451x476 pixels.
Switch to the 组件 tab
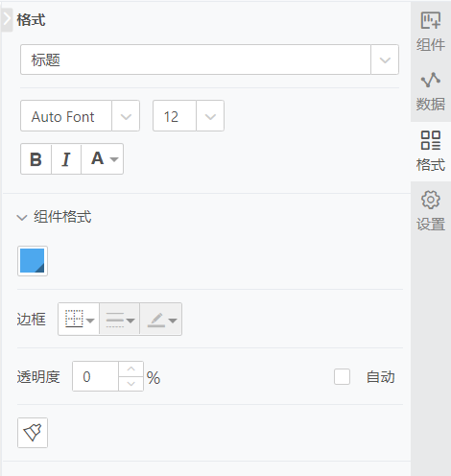[431, 32]
